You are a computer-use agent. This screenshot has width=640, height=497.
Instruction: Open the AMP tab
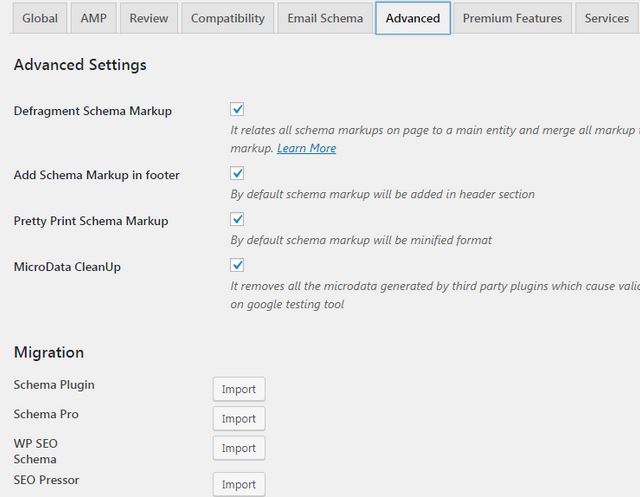tap(93, 18)
